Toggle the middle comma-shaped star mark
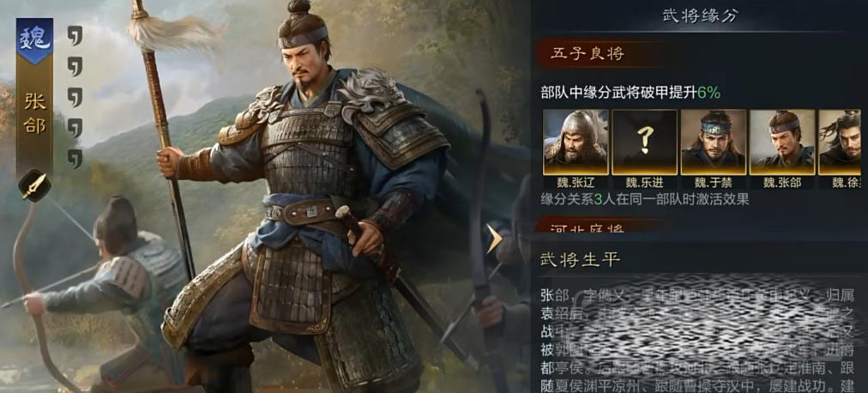Image resolution: width=868 pixels, height=393 pixels. (75, 97)
